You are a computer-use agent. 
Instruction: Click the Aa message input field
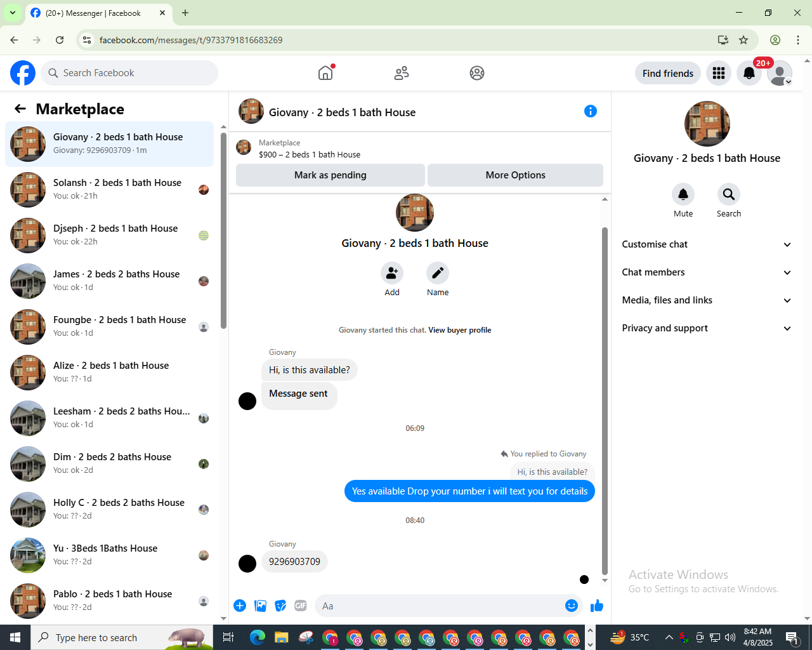tap(440, 606)
